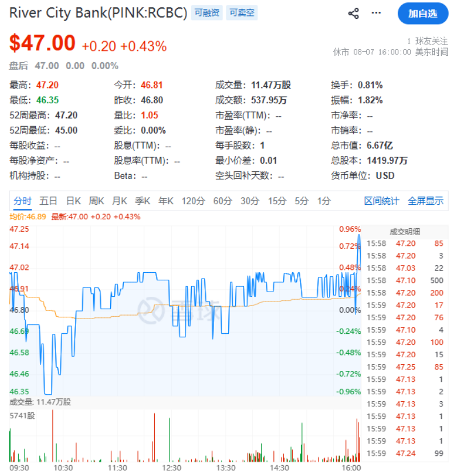Switch to the 五日 tab
The width and height of the screenshot is (456, 476).
pos(49,201)
